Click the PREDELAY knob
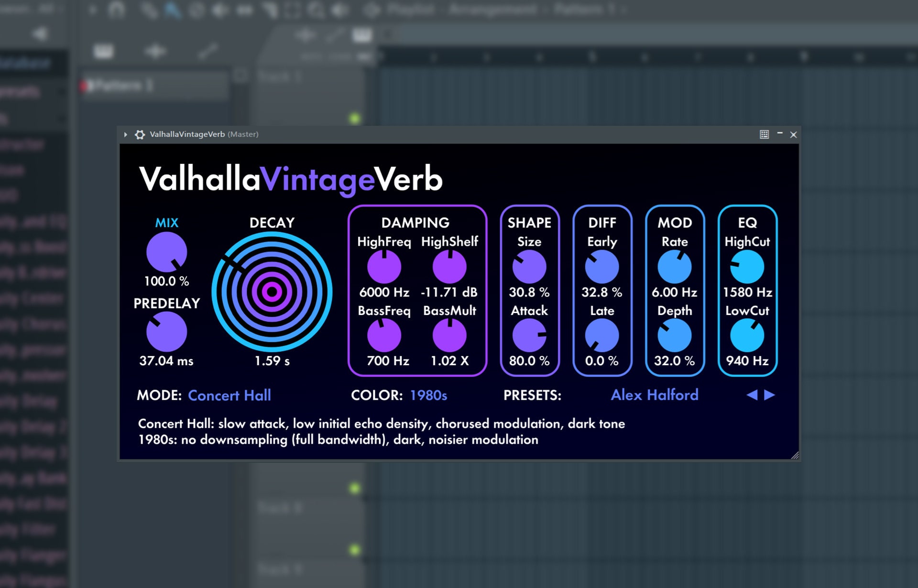 (x=166, y=332)
